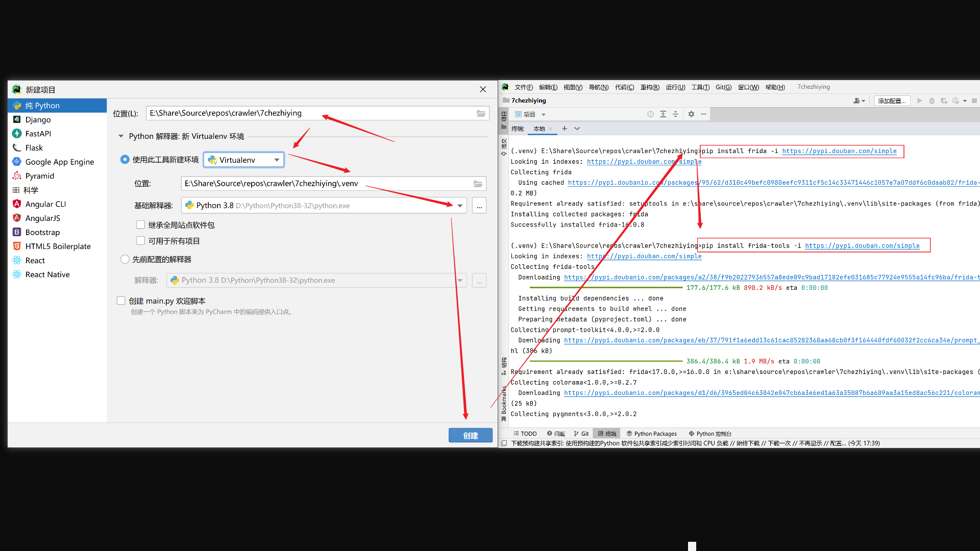This screenshot has width=980, height=551.
Task: Click the green Run arrow icon
Action: pyautogui.click(x=919, y=101)
